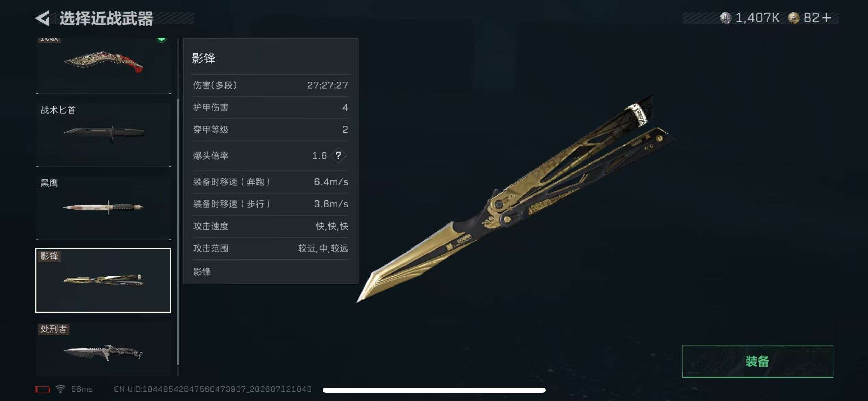Click the green equipped marker on top knife
This screenshot has width=868, height=401.
click(x=161, y=39)
